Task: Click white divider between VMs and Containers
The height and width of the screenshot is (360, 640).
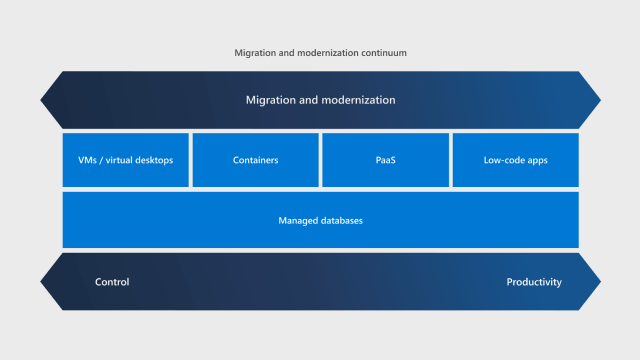Action: [191, 160]
